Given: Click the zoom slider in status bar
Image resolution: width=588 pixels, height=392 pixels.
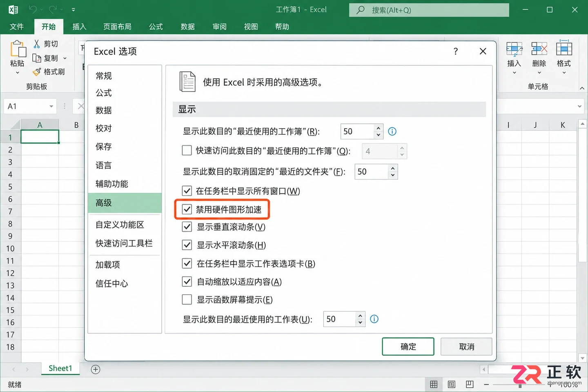Looking at the screenshot, I should [520, 385].
